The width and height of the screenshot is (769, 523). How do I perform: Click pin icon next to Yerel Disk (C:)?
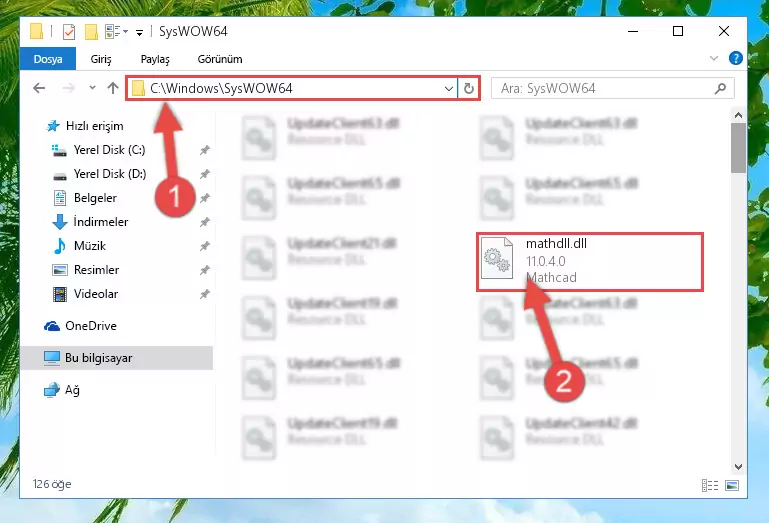pos(205,150)
